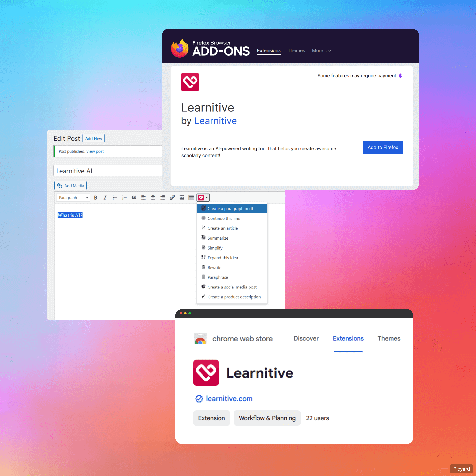Choose 'Create an article' from the menu
This screenshot has height=476, width=476.
(x=232, y=228)
